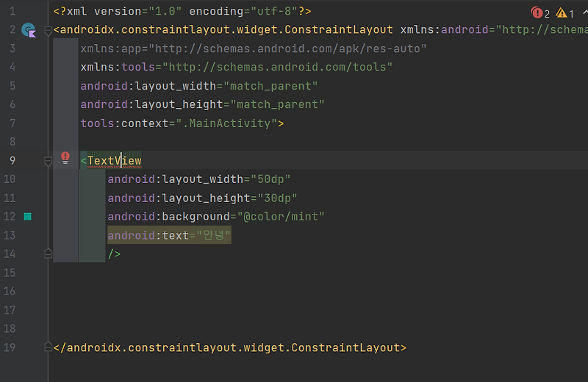This screenshot has width=588, height=382.
Task: Click the xmlns:app namespace line
Action: coord(254,48)
